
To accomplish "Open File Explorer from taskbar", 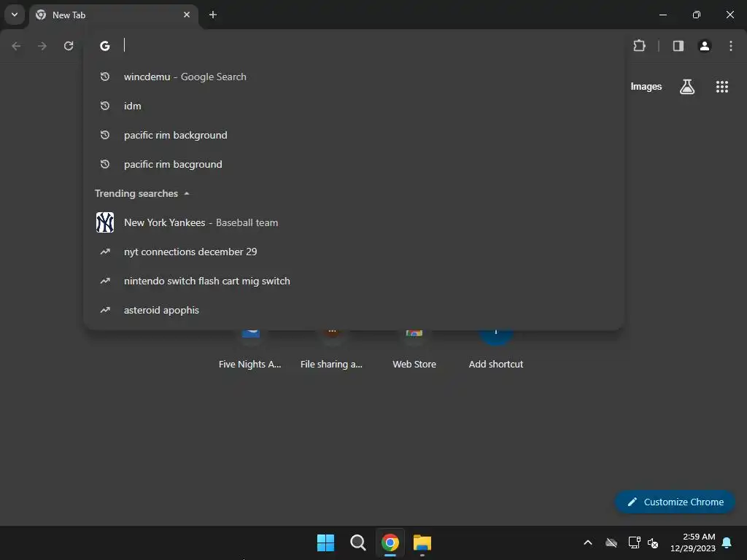I will point(422,542).
